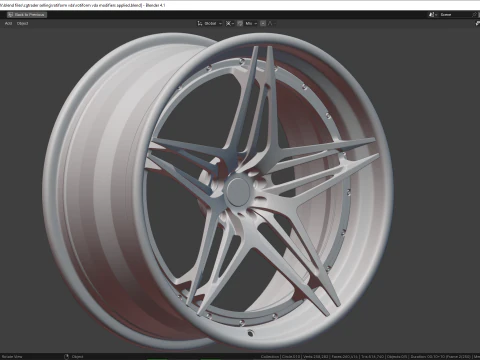Open the proportional falloff curve dropdown
480x360 pixels.
pyautogui.click(x=271, y=23)
